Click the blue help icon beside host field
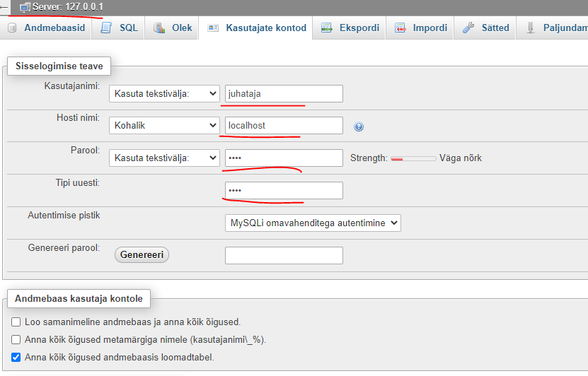This screenshot has height=376, width=588. 359,127
